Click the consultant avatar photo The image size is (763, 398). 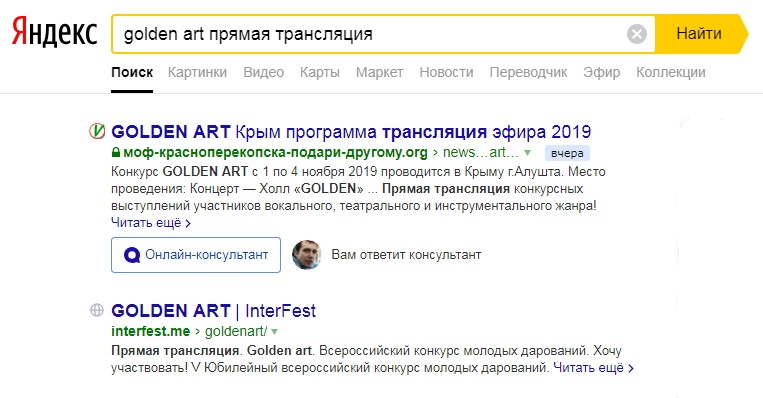coord(307,254)
